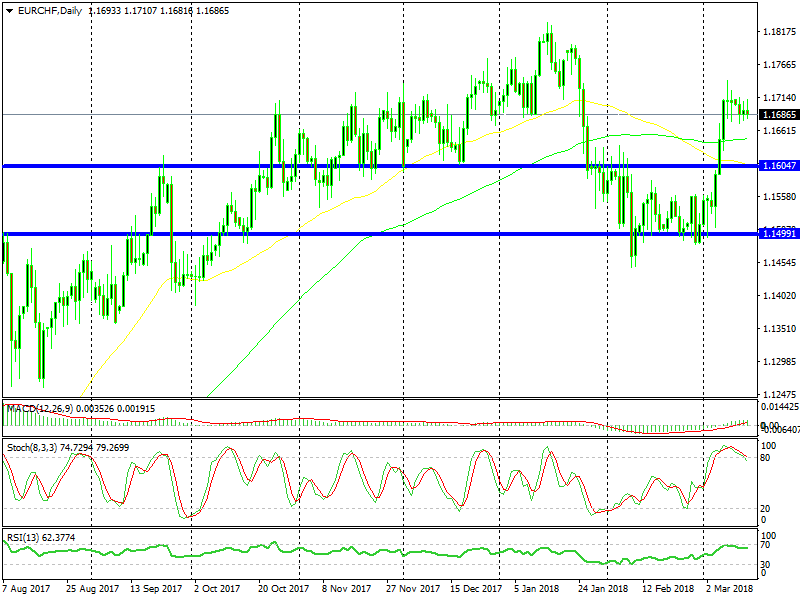800x600 pixels.
Task: Select the MACD(12,26,9) indicator label
Action: (40, 409)
